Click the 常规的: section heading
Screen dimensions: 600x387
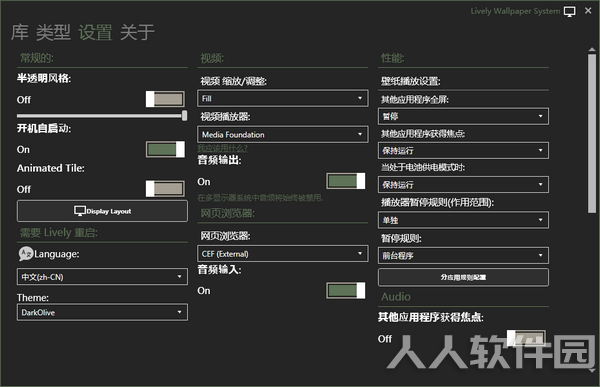37,58
